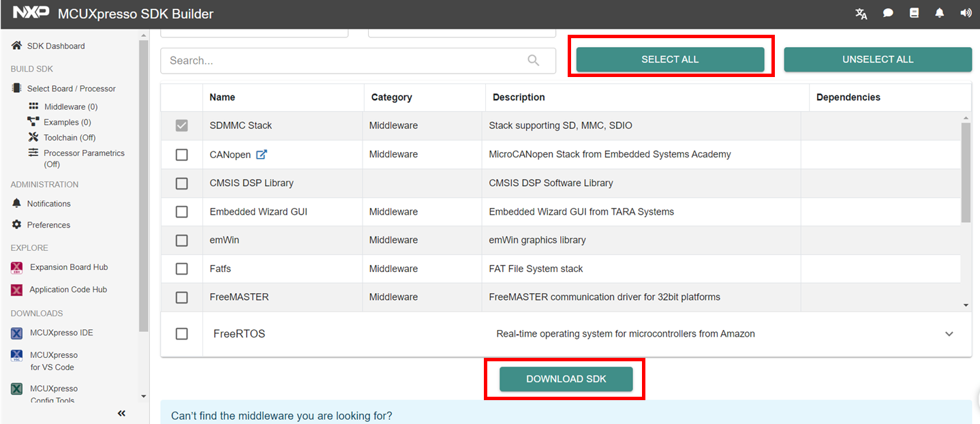The height and width of the screenshot is (424, 980).
Task: Click the table scroll down arrow
Action: pos(966,305)
